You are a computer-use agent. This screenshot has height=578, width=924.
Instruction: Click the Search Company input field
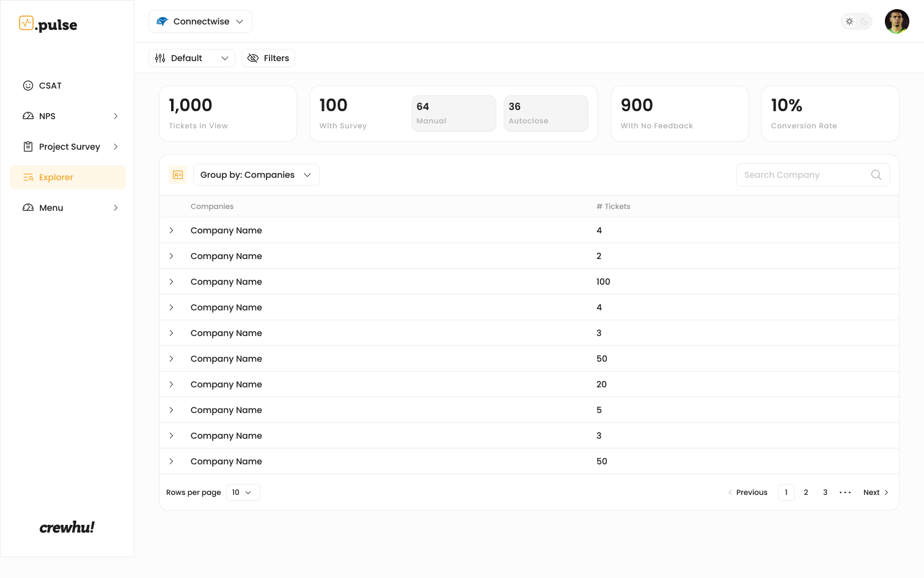click(x=813, y=175)
